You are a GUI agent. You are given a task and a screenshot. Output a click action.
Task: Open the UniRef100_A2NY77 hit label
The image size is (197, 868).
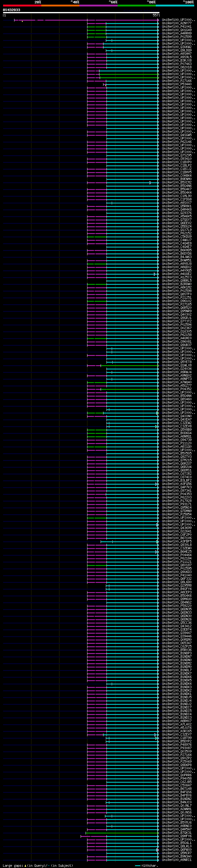pos(177,23)
